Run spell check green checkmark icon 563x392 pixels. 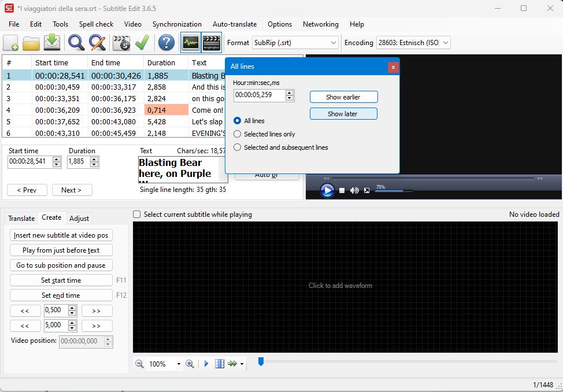pos(142,43)
